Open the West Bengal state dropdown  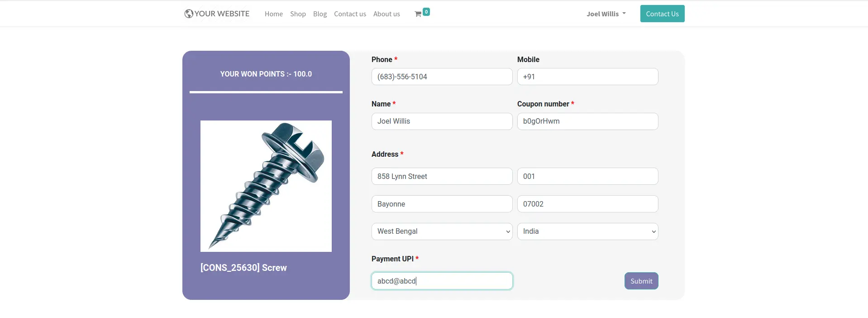click(442, 231)
